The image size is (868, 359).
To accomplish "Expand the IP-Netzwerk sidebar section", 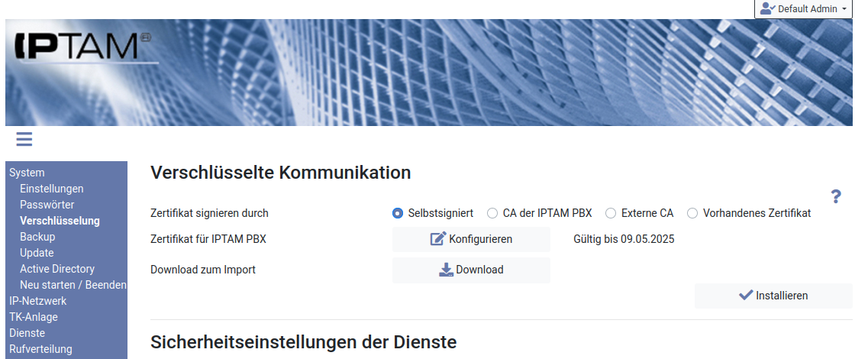I will 38,301.
